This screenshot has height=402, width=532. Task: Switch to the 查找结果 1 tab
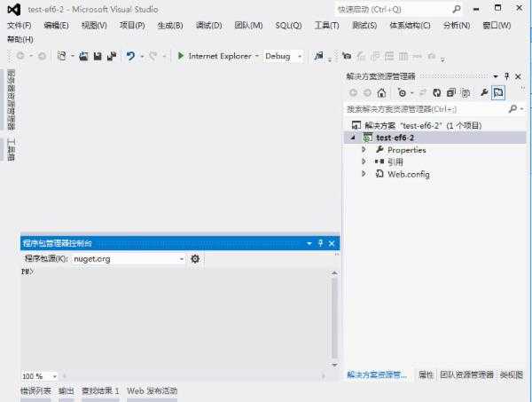click(100, 391)
